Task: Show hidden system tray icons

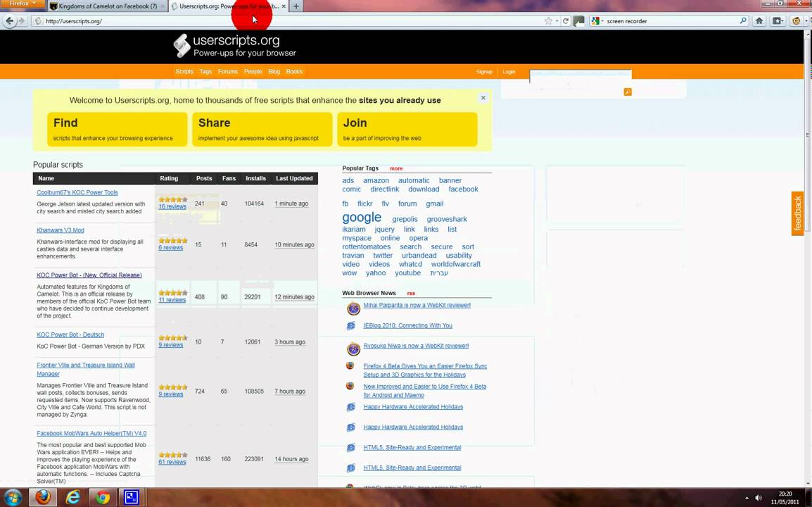Action: (x=747, y=498)
